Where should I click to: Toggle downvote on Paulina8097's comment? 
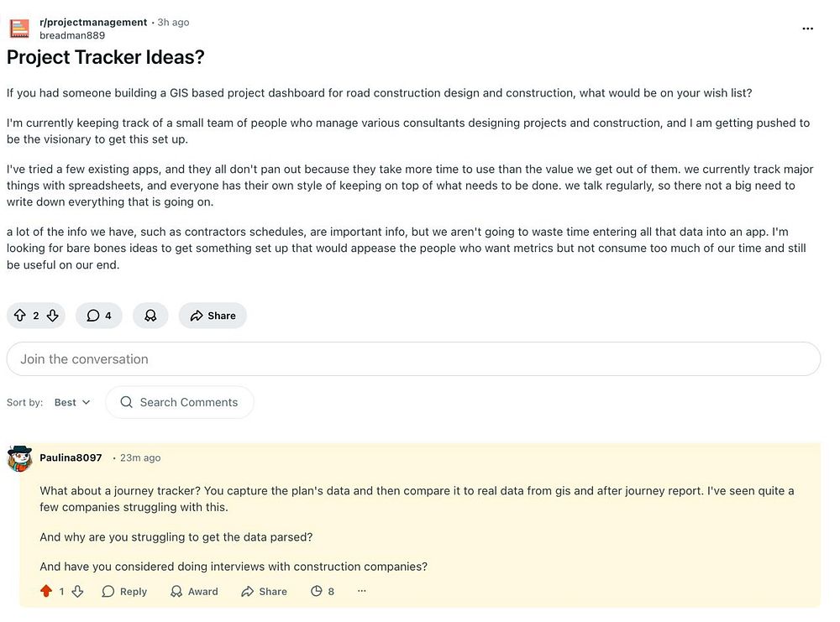(77, 591)
